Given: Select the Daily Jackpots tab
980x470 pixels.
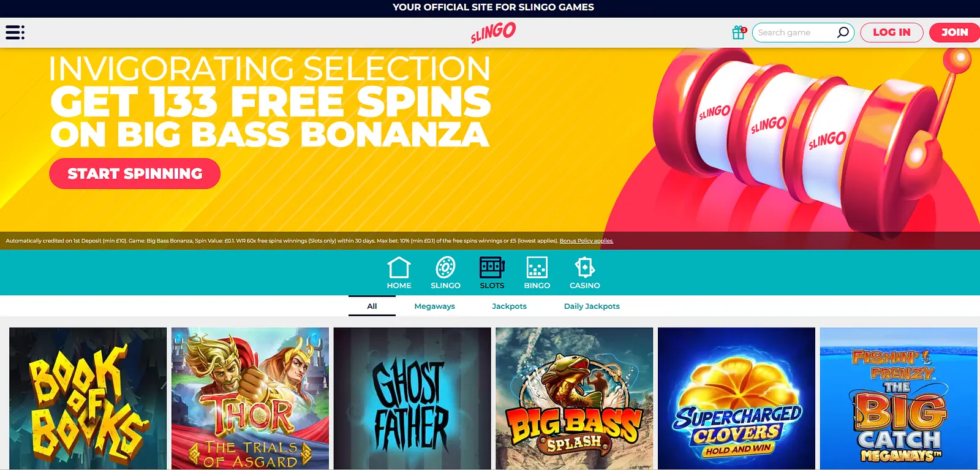Looking at the screenshot, I should (592, 306).
